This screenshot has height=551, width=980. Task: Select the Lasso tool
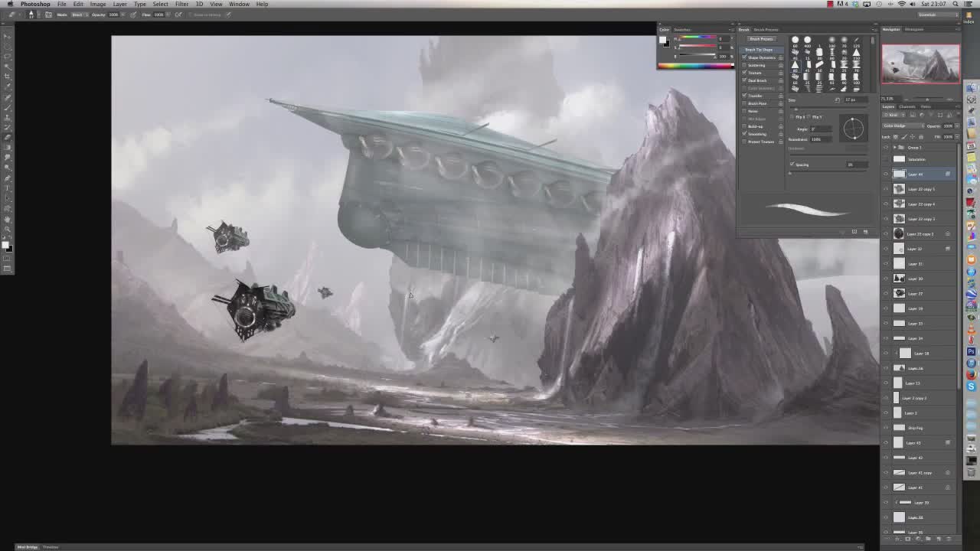tap(8, 57)
